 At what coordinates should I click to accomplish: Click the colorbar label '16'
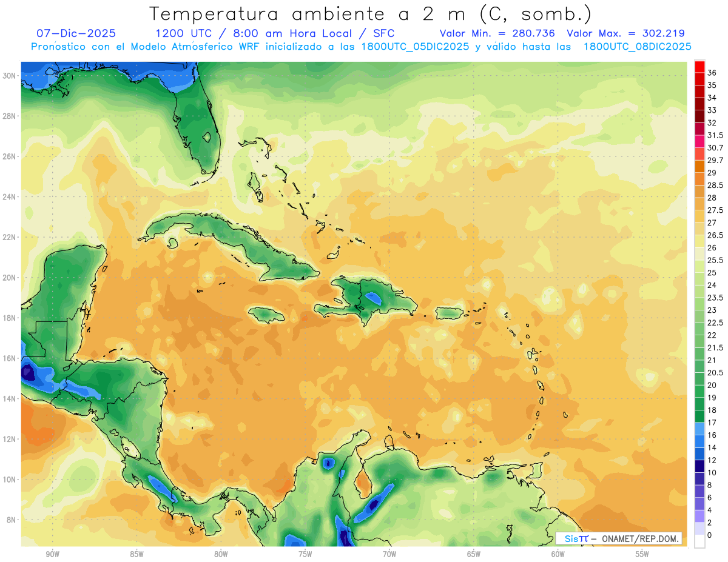[712, 435]
